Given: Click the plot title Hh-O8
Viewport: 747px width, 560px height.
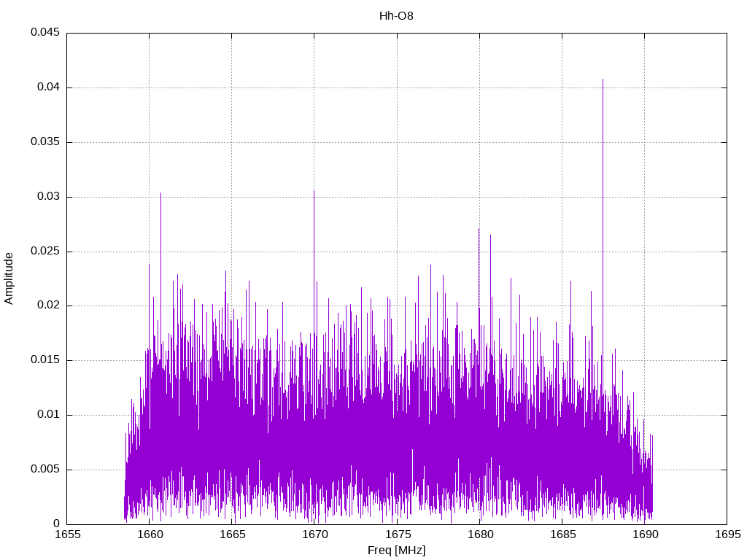Looking at the screenshot, I should (x=396, y=16).
